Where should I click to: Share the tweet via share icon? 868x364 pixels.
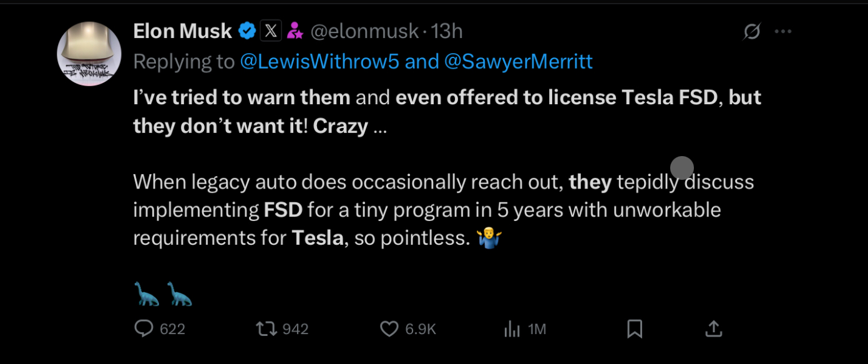coord(713,328)
